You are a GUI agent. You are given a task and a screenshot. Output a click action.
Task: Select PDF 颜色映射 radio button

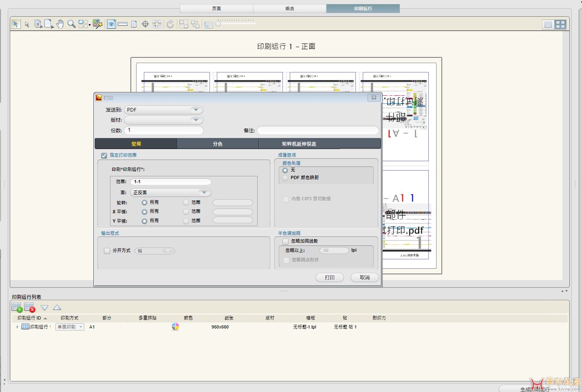[x=285, y=178]
